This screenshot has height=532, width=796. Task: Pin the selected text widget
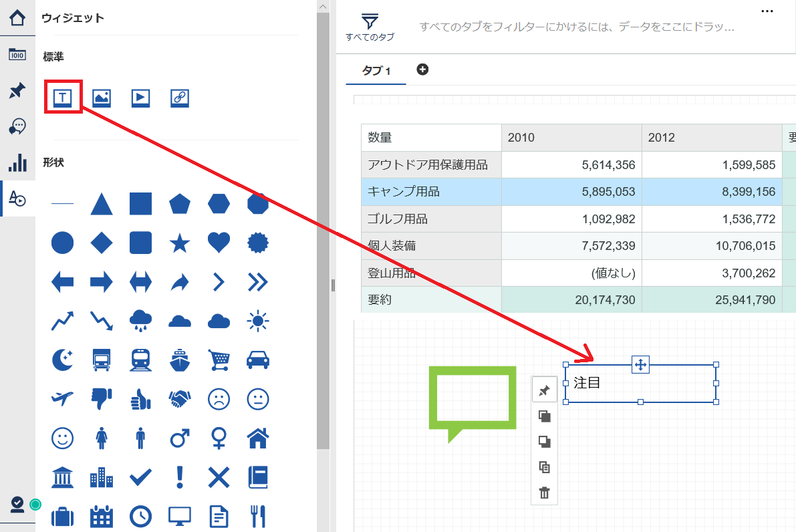(x=544, y=390)
